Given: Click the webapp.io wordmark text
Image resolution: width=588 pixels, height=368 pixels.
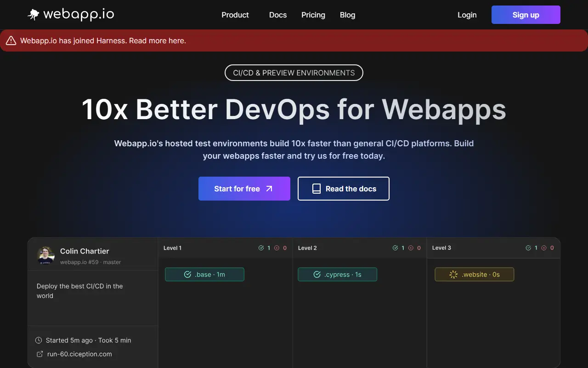Looking at the screenshot, I should 79,15.
